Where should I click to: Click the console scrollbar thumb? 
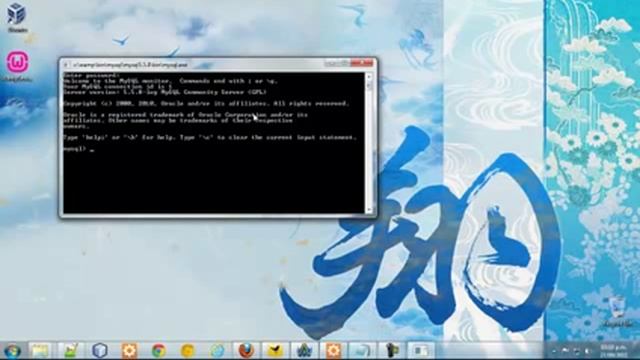point(369,85)
